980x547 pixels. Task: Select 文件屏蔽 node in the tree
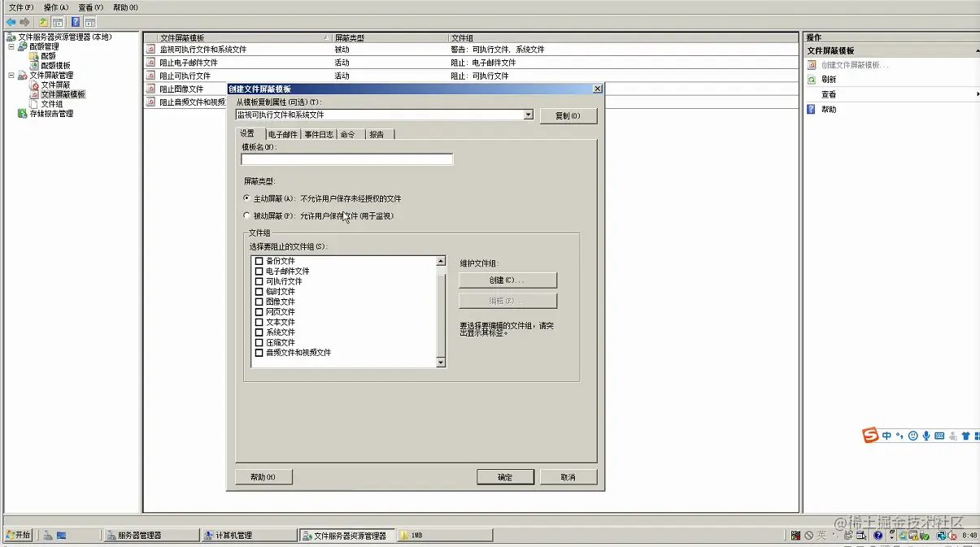(55, 85)
